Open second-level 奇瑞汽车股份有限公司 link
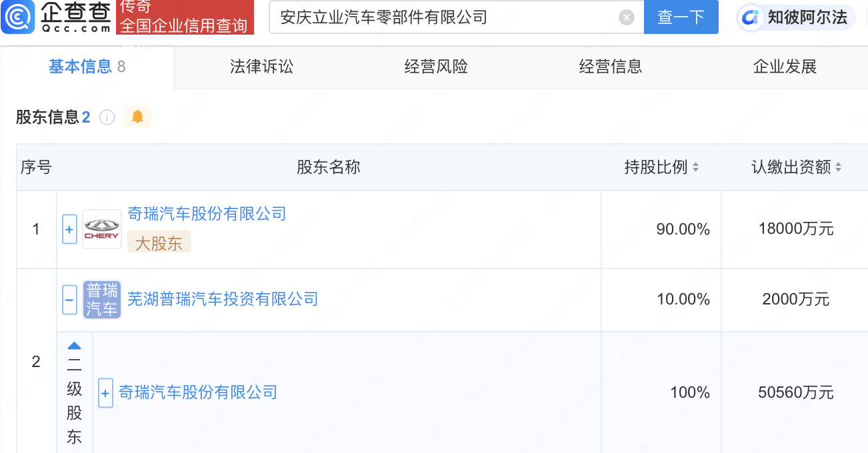The image size is (868, 453). pyautogui.click(x=198, y=392)
